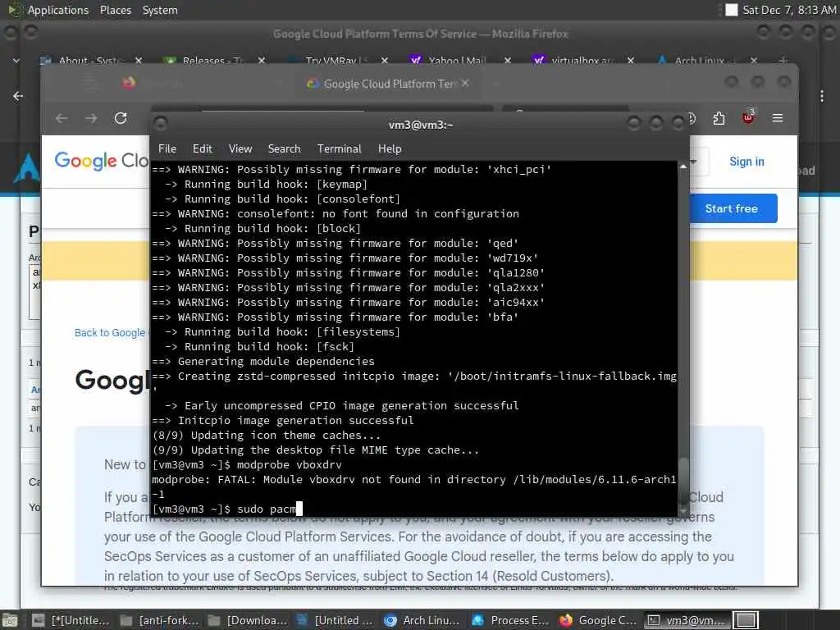
Task: Open the rear browser's vertical dots menu
Action: (x=822, y=96)
